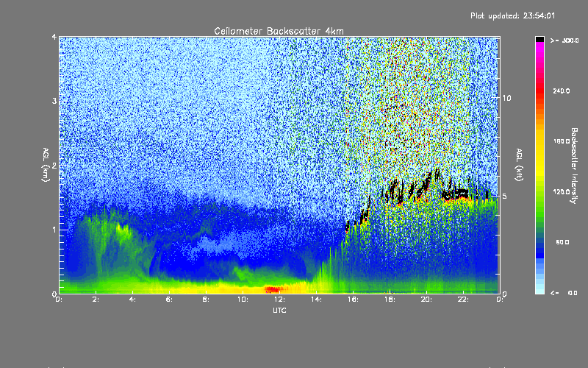Image resolution: width=588 pixels, height=368 pixels.
Task: Click the 18: tick label on time axis
Action: (390, 300)
